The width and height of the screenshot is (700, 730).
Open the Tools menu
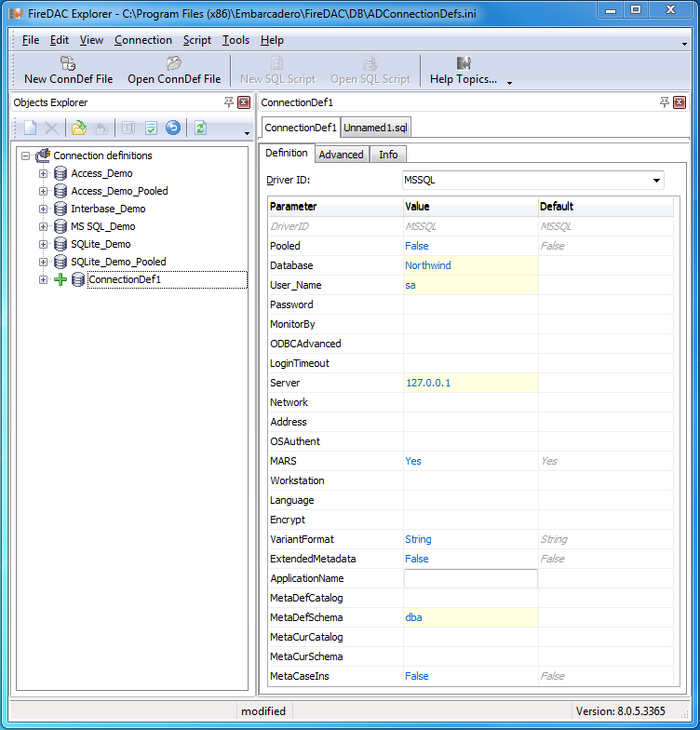[x=236, y=41]
